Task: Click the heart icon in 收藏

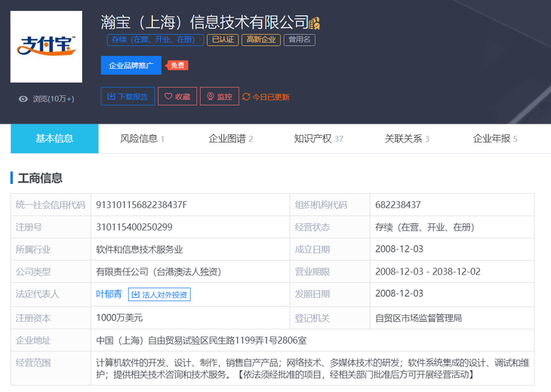Action: [x=168, y=96]
